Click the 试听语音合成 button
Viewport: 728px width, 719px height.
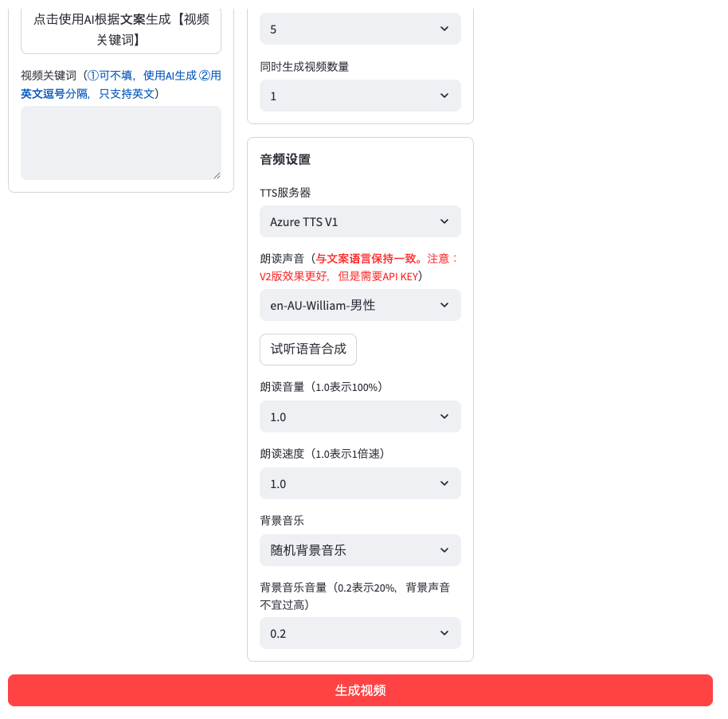tap(308, 349)
